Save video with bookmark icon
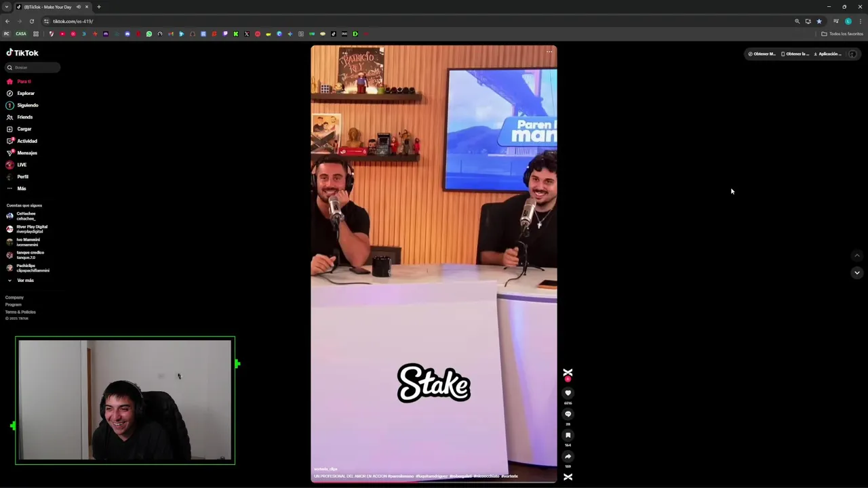 pos(568,435)
